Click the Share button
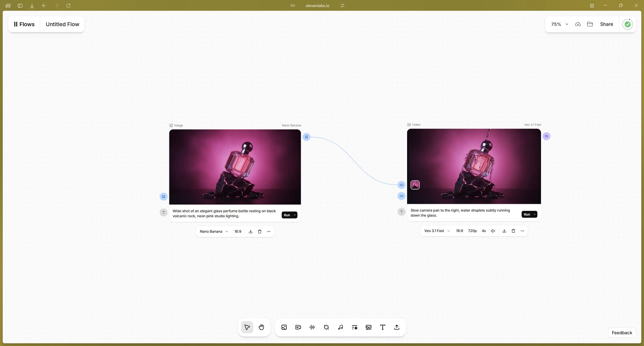This screenshot has width=644, height=346. click(x=606, y=24)
